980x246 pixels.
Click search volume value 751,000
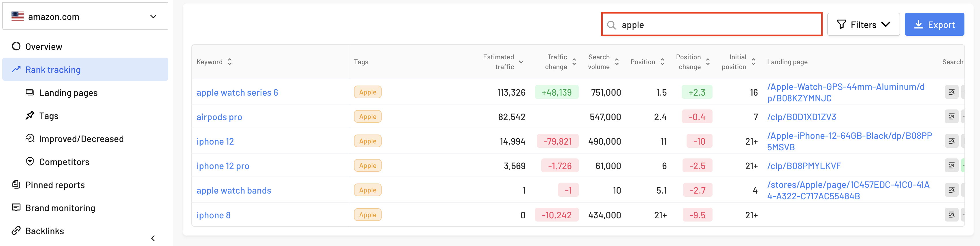point(606,92)
